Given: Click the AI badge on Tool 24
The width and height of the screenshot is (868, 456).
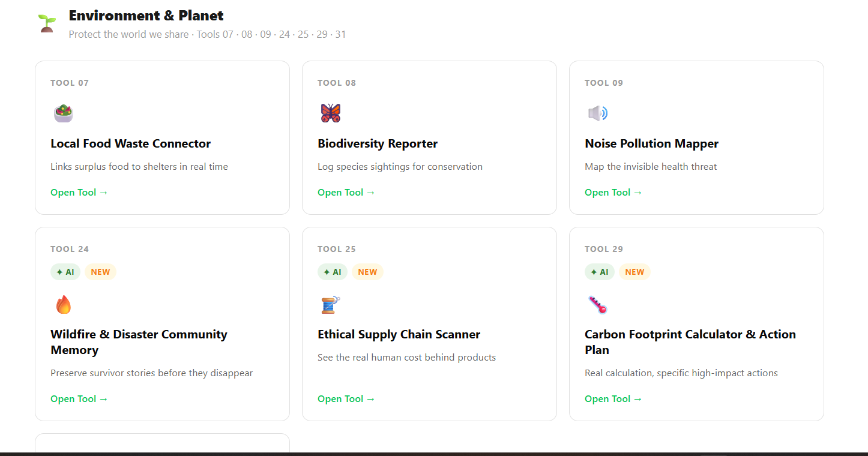Looking at the screenshot, I should 65,272.
